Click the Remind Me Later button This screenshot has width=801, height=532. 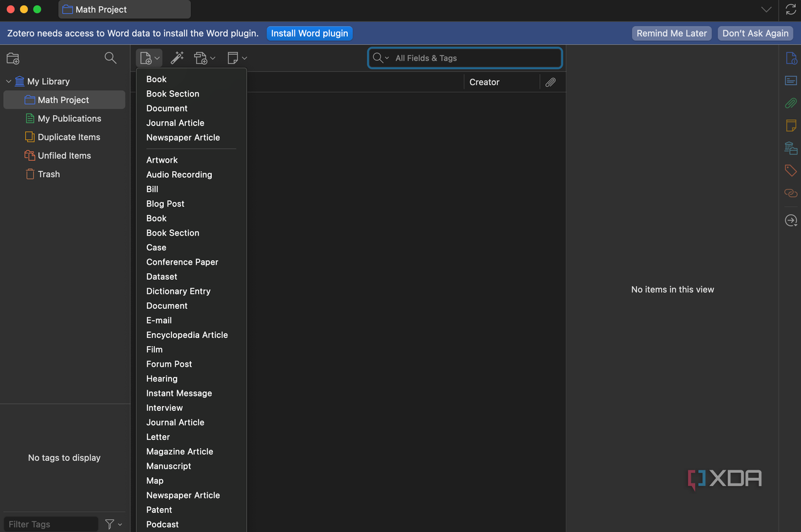672,33
